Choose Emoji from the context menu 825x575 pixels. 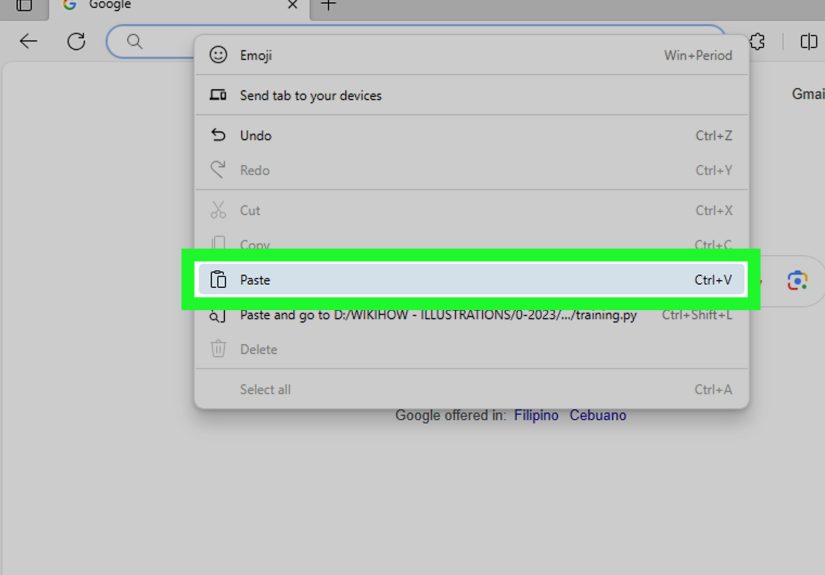coord(471,55)
